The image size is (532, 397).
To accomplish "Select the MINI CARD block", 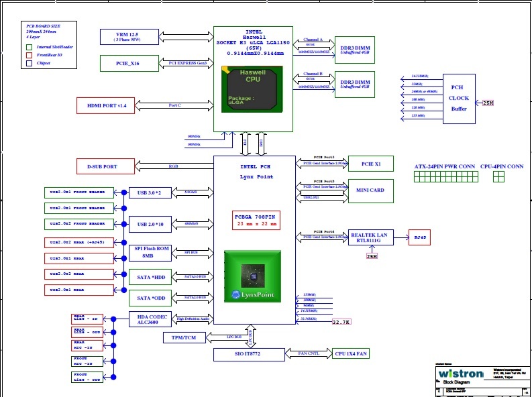I will [x=371, y=191].
